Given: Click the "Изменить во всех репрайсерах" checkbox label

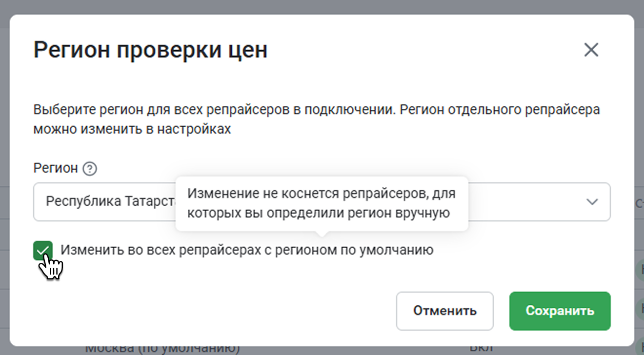Looking at the screenshot, I should point(247,251).
